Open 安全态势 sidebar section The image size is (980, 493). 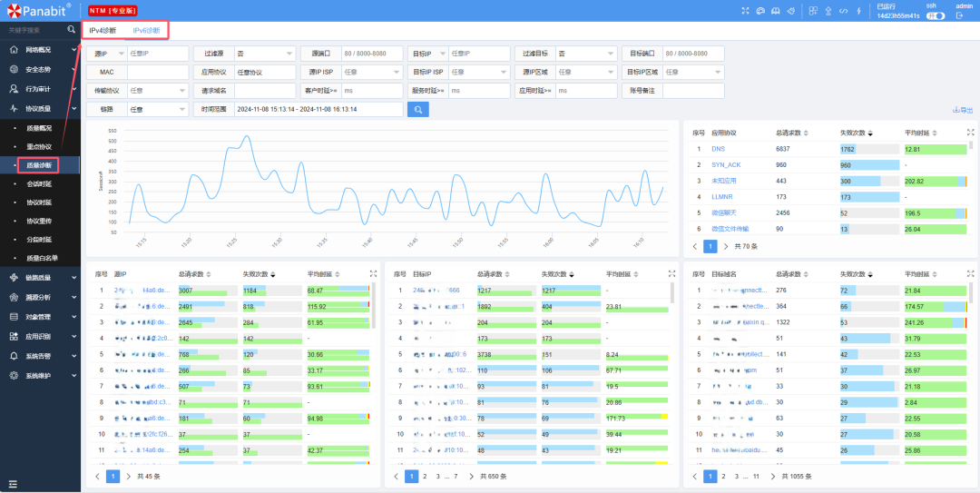[40, 69]
